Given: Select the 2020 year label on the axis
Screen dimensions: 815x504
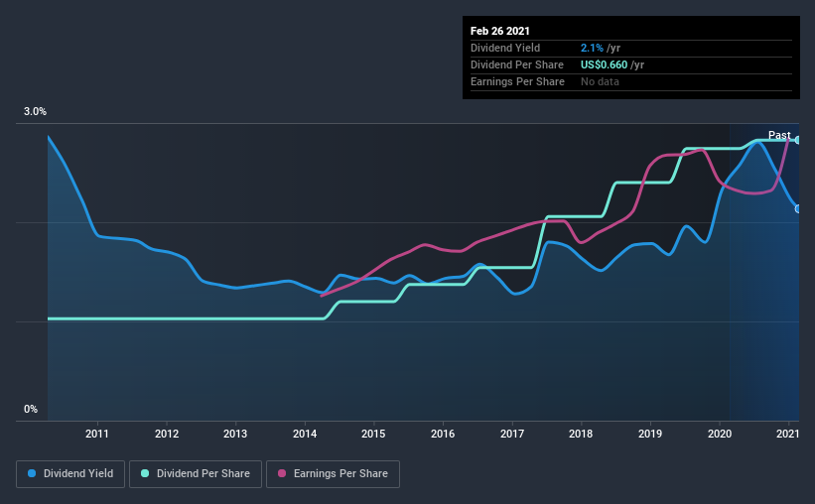Looking at the screenshot, I should (720, 434).
